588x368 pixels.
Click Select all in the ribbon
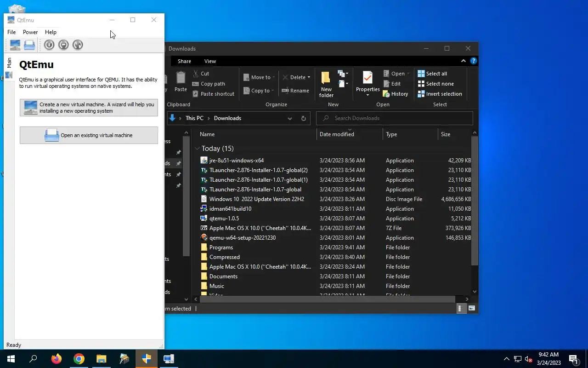click(432, 74)
